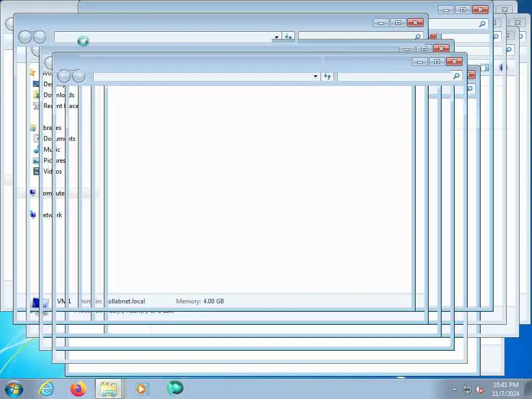Refresh the window showing the Favorites sidebar
The width and height of the screenshot is (532, 399).
coord(288,37)
